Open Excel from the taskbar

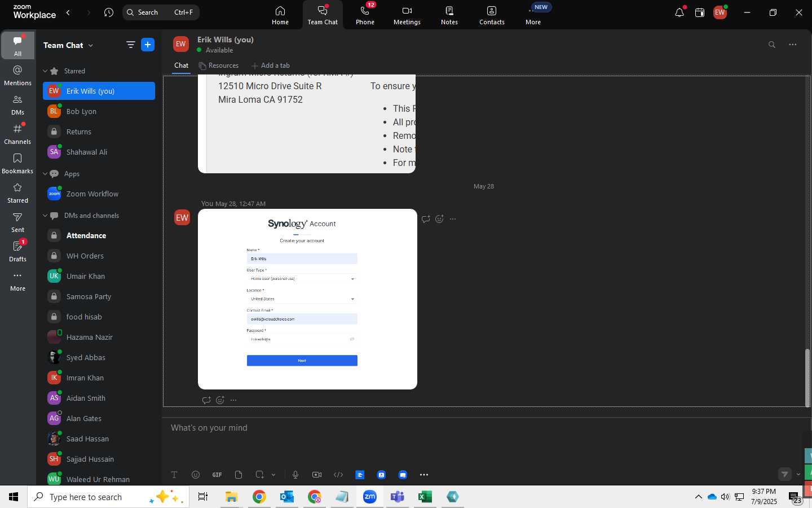[425, 497]
